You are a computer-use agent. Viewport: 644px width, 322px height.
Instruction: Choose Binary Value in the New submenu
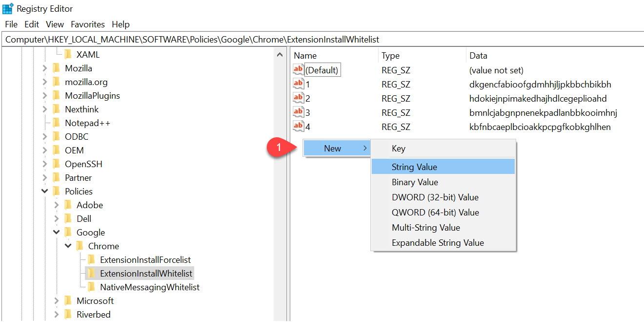pyautogui.click(x=443, y=182)
